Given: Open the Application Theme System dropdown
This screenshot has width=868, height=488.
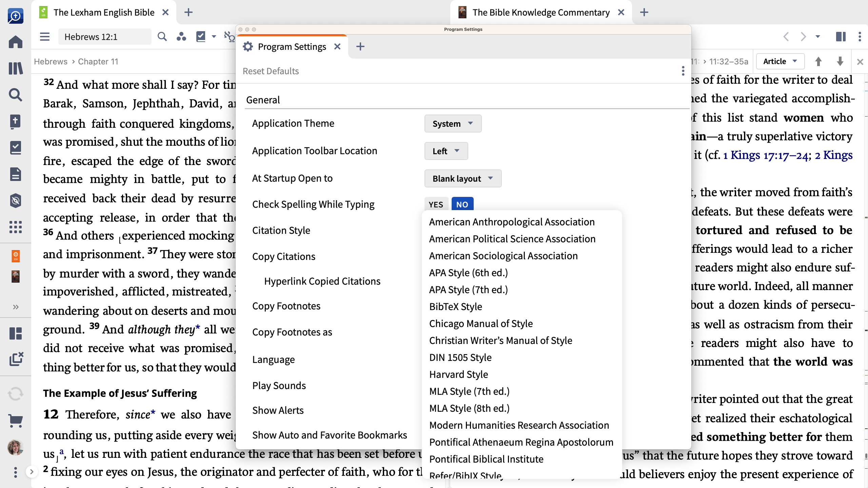Looking at the screenshot, I should [453, 124].
